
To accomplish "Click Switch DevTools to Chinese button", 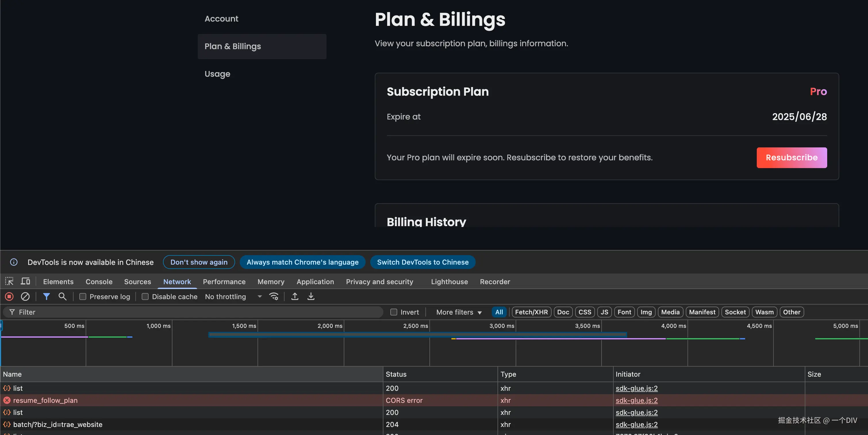I will 423,262.
